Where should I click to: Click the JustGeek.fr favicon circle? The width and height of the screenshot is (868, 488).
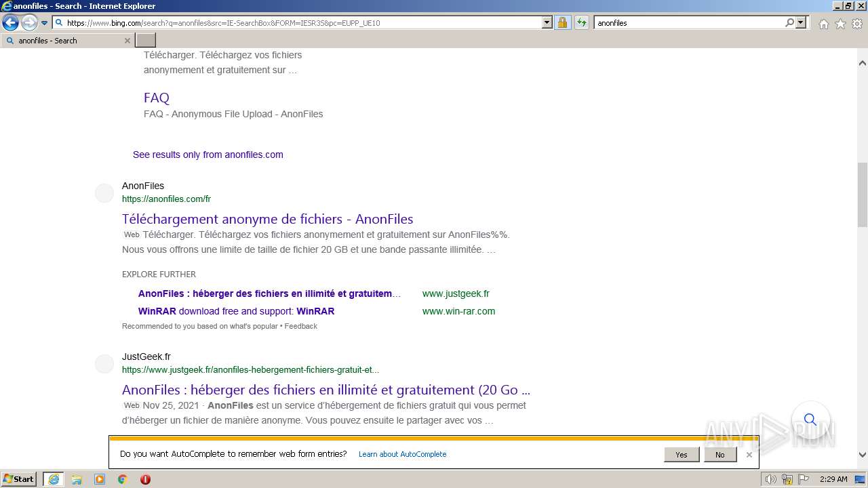pos(104,364)
